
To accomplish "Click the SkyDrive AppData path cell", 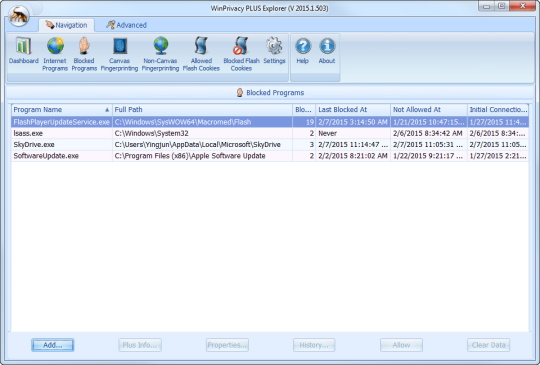I will point(202,145).
